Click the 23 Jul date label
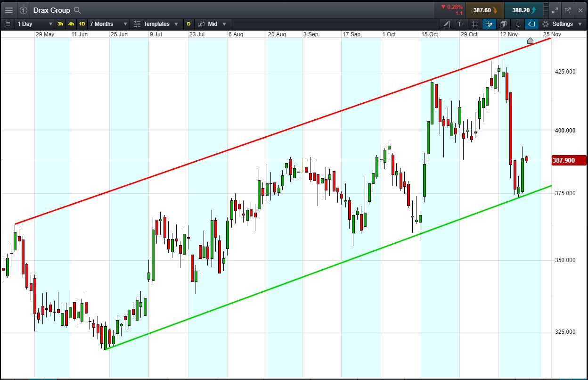Viewport: 588px width, 380px height. [197, 34]
